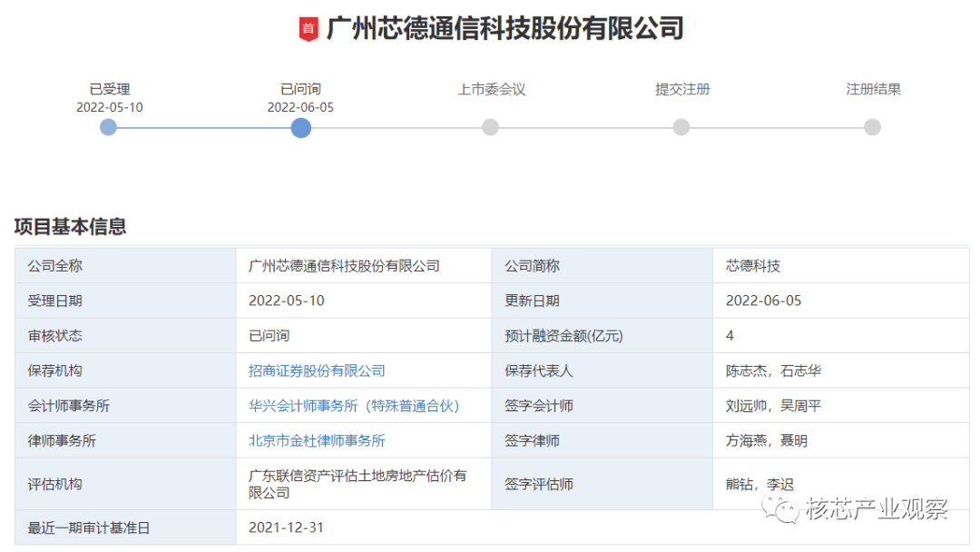Click the 审核状态 value 已问询 in table
This screenshot has height=552, width=980.
[269, 336]
